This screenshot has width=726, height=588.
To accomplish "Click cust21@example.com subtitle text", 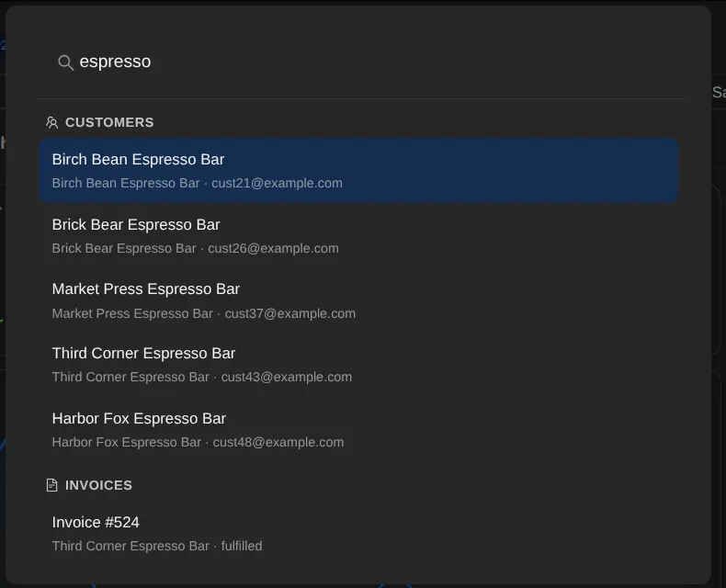I will coord(277,184).
